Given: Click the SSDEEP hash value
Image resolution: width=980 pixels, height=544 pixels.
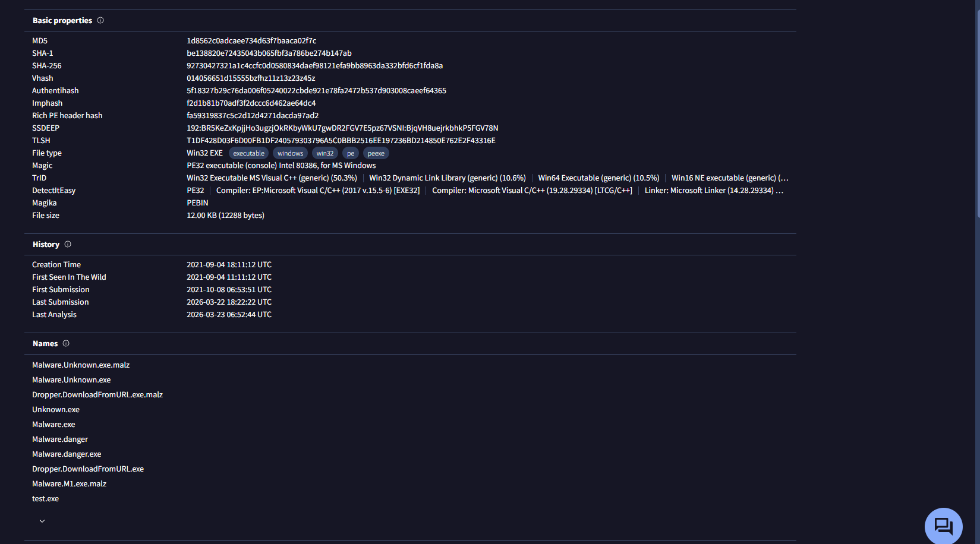Looking at the screenshot, I should pos(342,128).
